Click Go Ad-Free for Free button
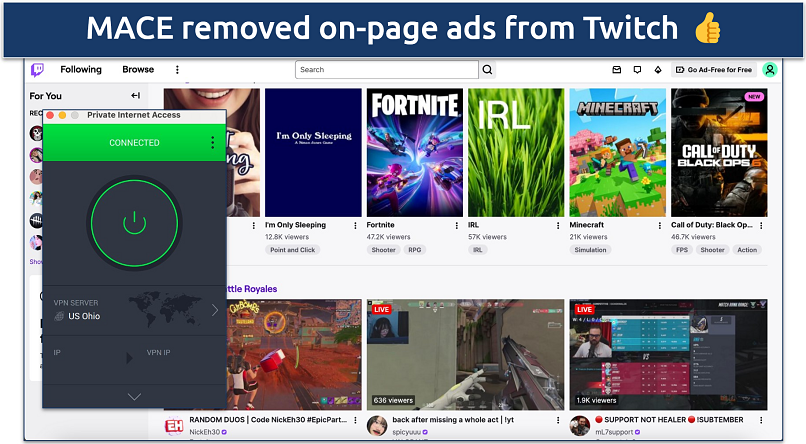This screenshot has height=444, width=806. pos(713,70)
